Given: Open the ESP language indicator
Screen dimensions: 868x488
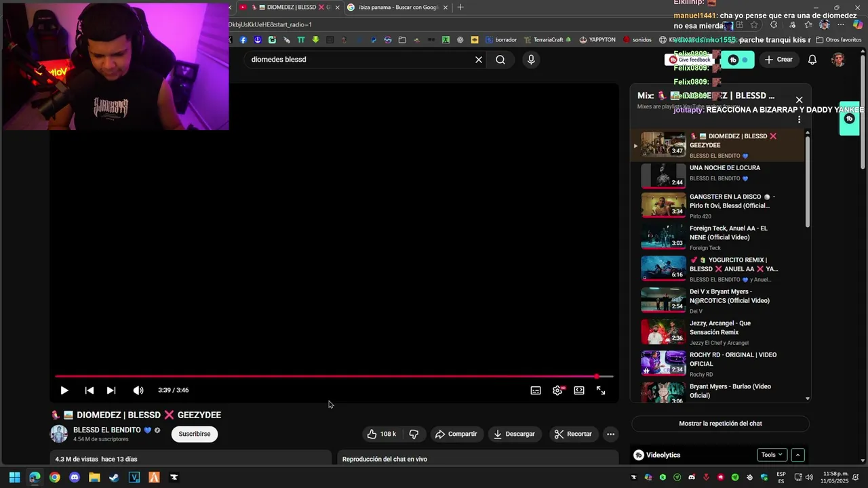Looking at the screenshot, I should 781,477.
